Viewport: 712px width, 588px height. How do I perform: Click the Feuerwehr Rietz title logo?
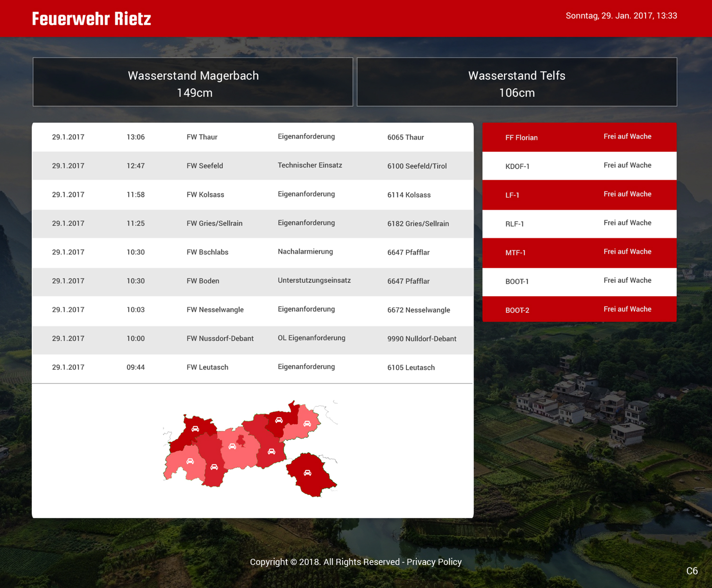point(92,19)
